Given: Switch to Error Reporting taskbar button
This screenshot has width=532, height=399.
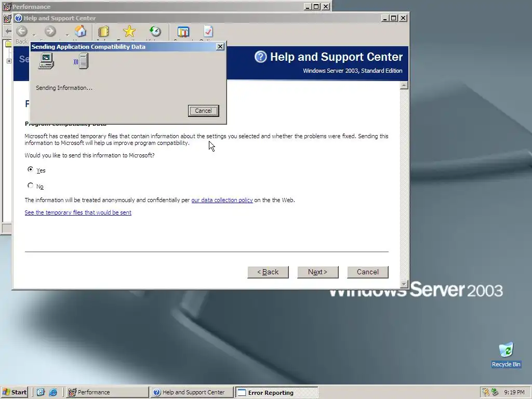Looking at the screenshot, I should coord(277,392).
